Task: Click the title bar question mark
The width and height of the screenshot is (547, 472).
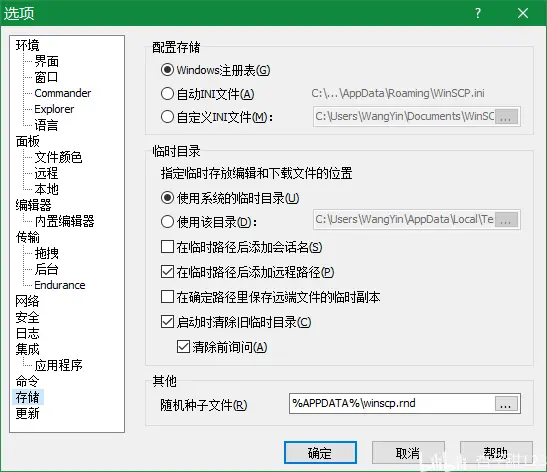Action: [478, 13]
